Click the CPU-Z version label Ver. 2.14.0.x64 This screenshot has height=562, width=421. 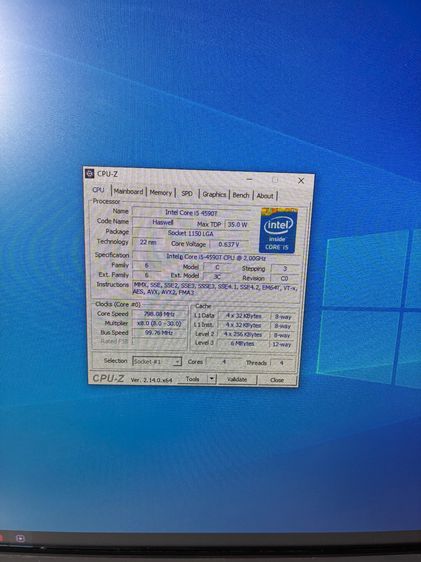pyautogui.click(x=152, y=380)
